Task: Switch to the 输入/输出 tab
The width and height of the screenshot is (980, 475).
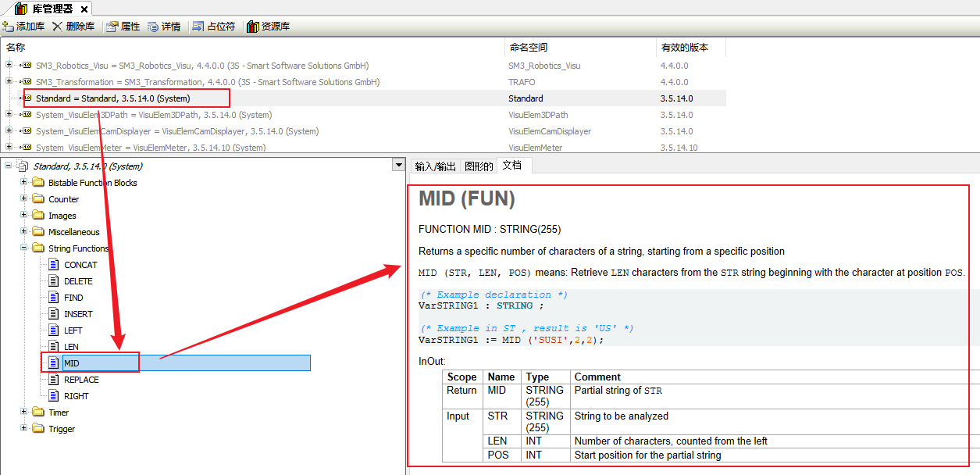Action: point(435,166)
